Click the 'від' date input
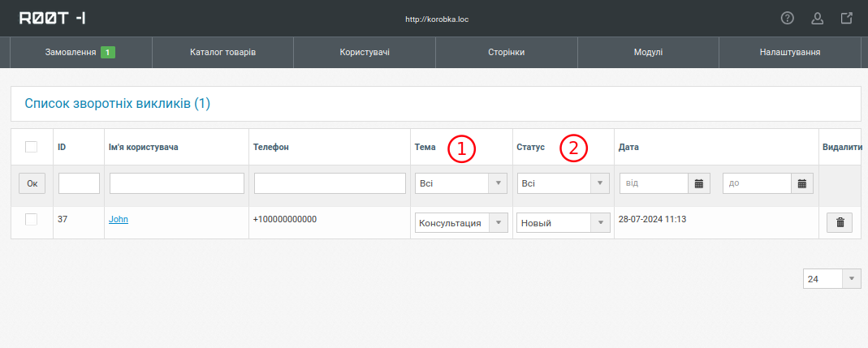 [654, 183]
